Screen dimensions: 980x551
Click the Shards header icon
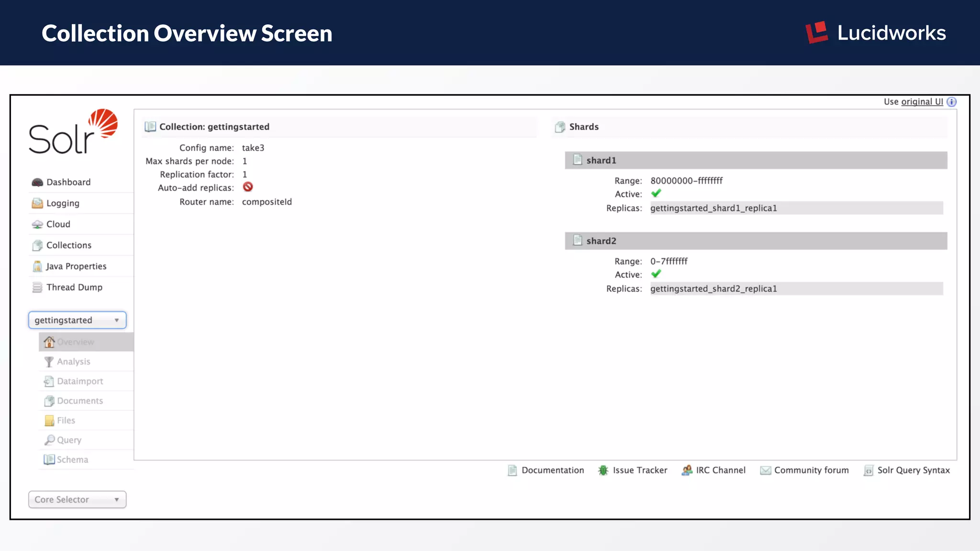point(560,127)
